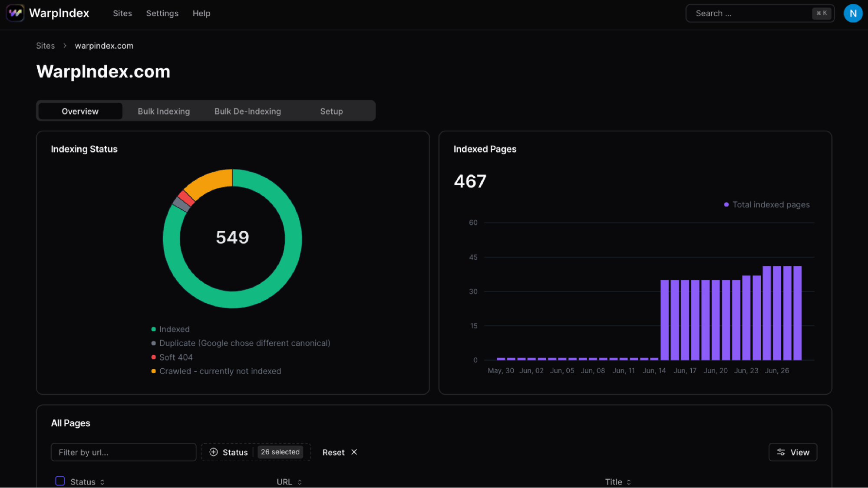This screenshot has width=868, height=488.
Task: Check the select-all pages checkbox
Action: (x=60, y=481)
